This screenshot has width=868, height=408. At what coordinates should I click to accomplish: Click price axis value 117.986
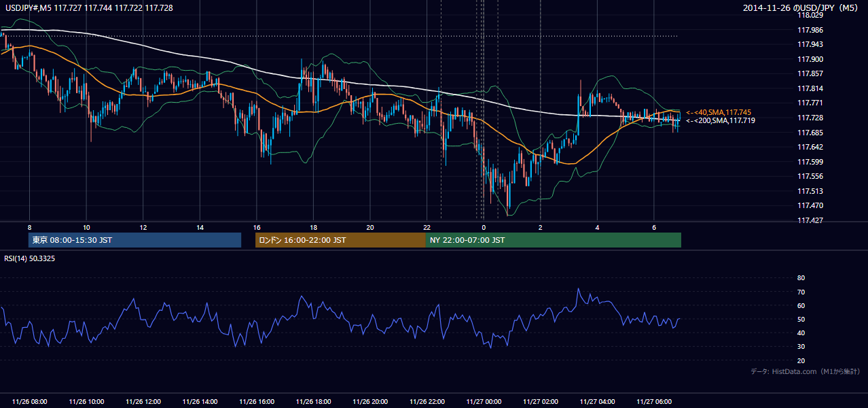810,30
